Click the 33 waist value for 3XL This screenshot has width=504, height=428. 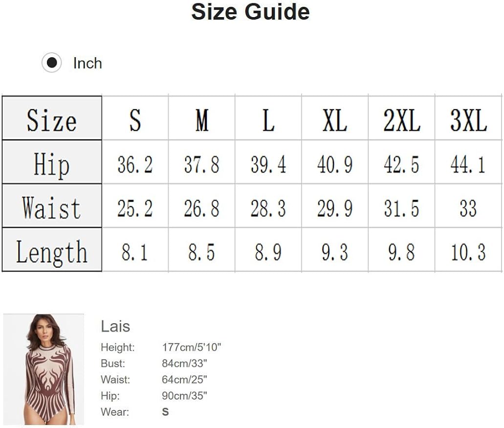click(468, 208)
